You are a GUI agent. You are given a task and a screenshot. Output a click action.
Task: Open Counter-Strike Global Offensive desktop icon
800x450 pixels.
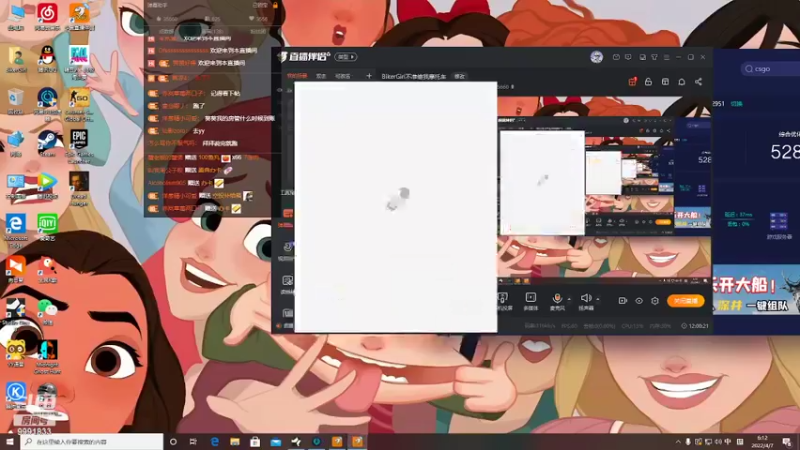79,105
